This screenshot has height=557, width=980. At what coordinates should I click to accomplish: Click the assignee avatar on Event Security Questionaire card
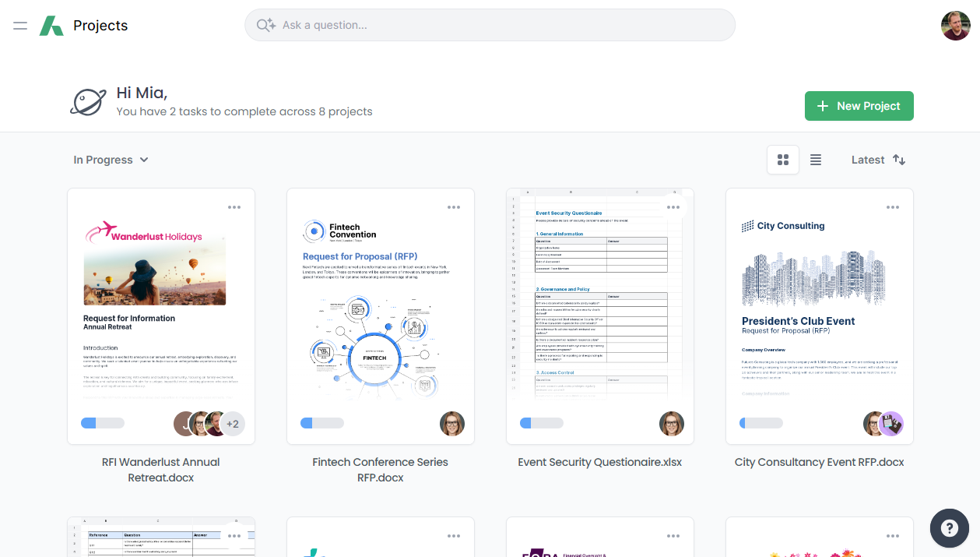tap(672, 424)
